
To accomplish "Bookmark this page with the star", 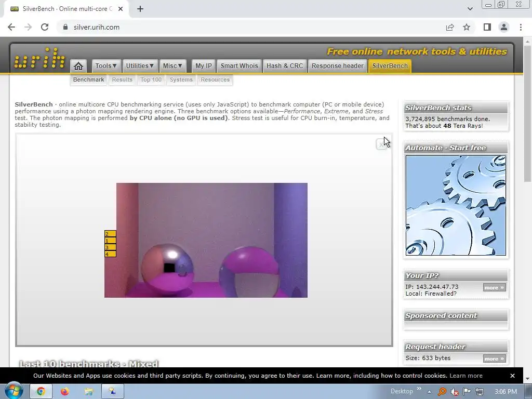I will click(x=467, y=27).
